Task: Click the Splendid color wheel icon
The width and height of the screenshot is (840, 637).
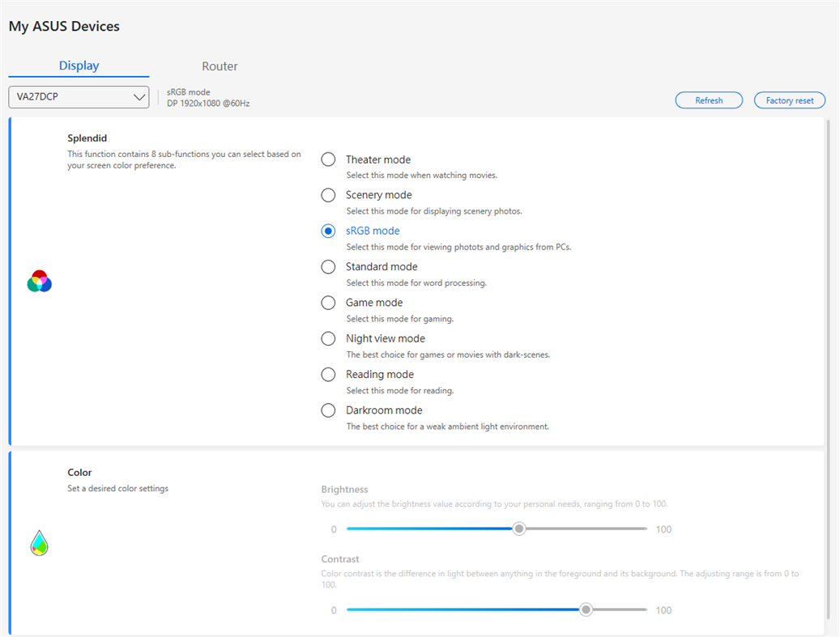Action: tap(38, 281)
